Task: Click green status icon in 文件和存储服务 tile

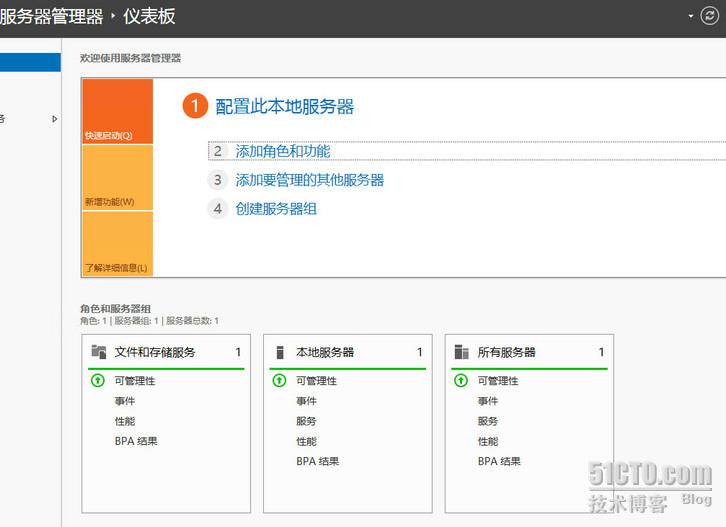Action: 98,381
